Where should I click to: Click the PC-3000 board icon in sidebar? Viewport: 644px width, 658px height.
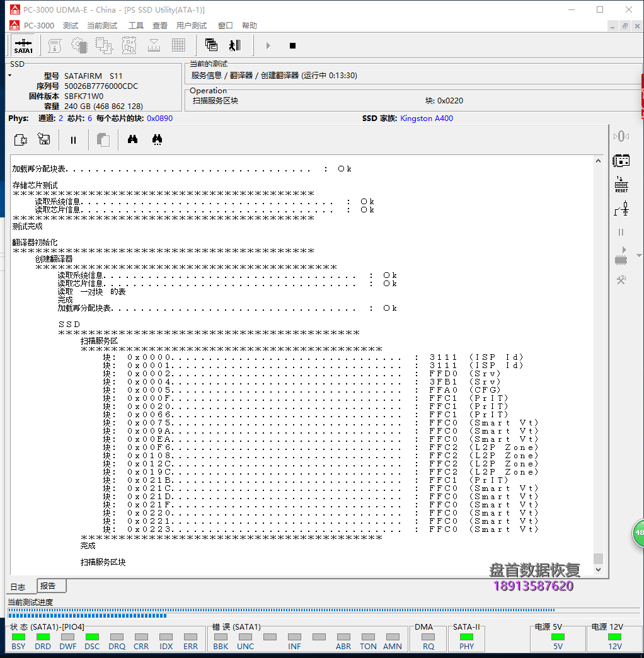(x=621, y=160)
